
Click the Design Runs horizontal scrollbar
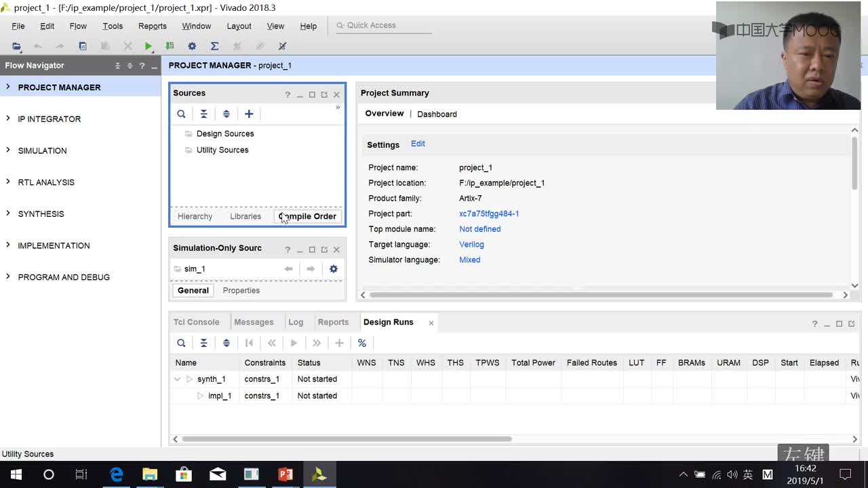[x=347, y=439]
